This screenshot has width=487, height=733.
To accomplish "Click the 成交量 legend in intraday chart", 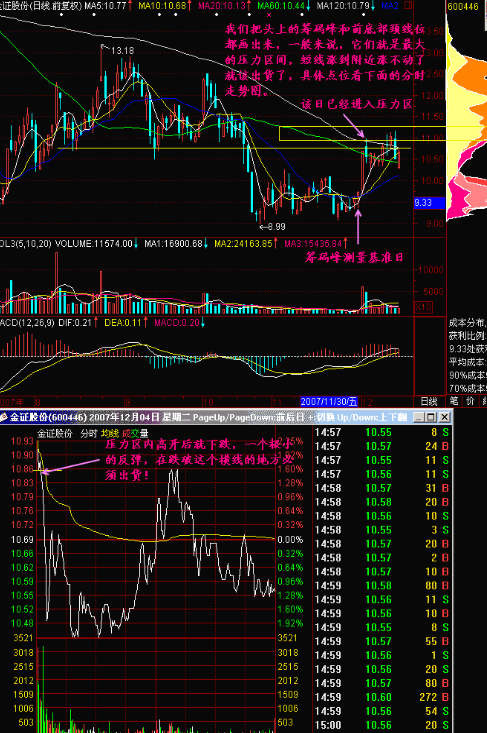I will coord(135,433).
